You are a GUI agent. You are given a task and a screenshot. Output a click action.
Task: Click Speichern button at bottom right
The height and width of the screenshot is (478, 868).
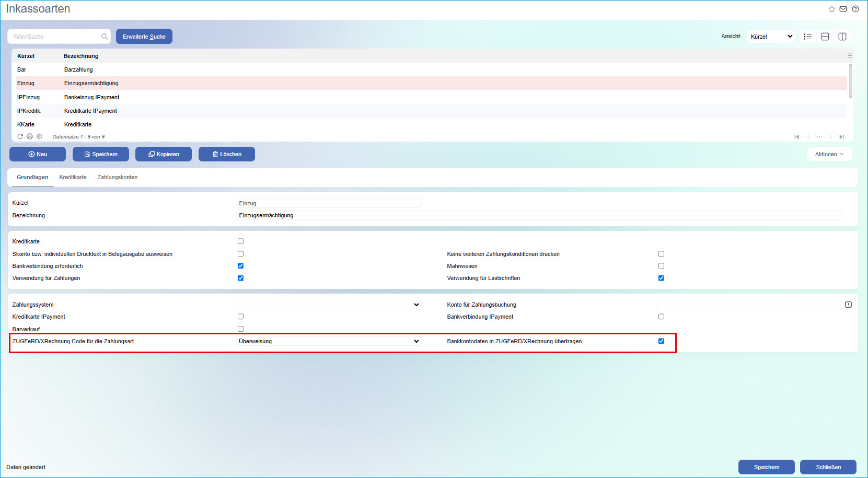click(x=767, y=467)
